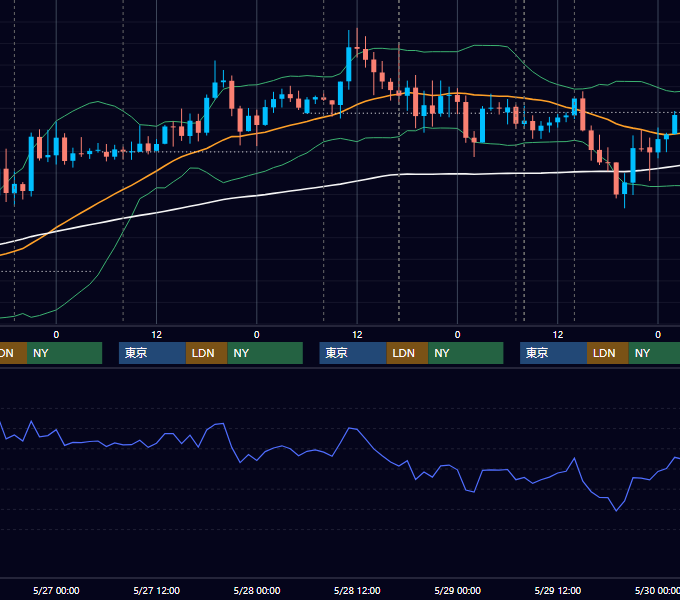
Task: Select the 東京 session block on 5/28
Action: pos(353,353)
